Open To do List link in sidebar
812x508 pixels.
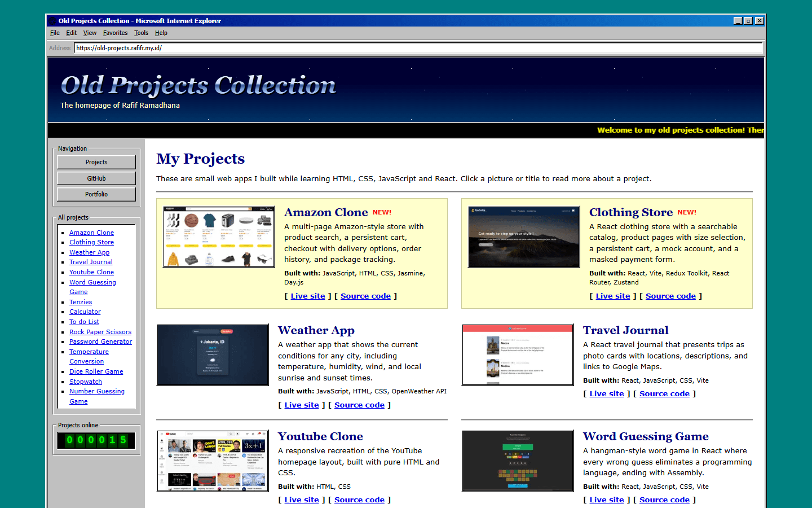[x=84, y=322]
